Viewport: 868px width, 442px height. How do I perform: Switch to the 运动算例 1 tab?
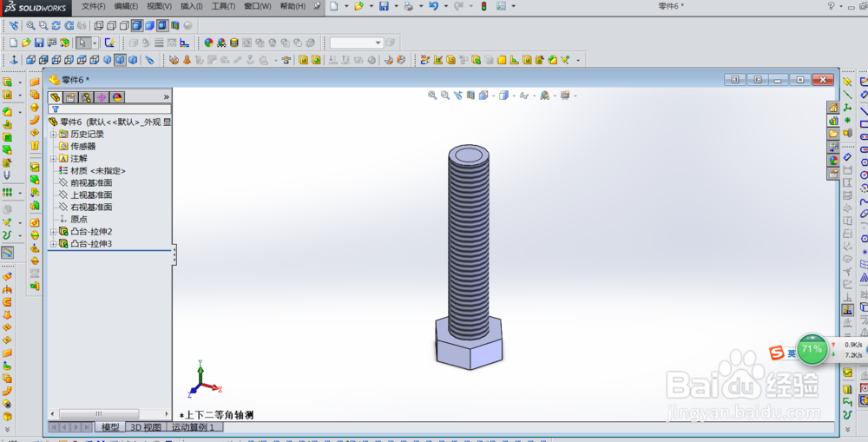coord(194,427)
